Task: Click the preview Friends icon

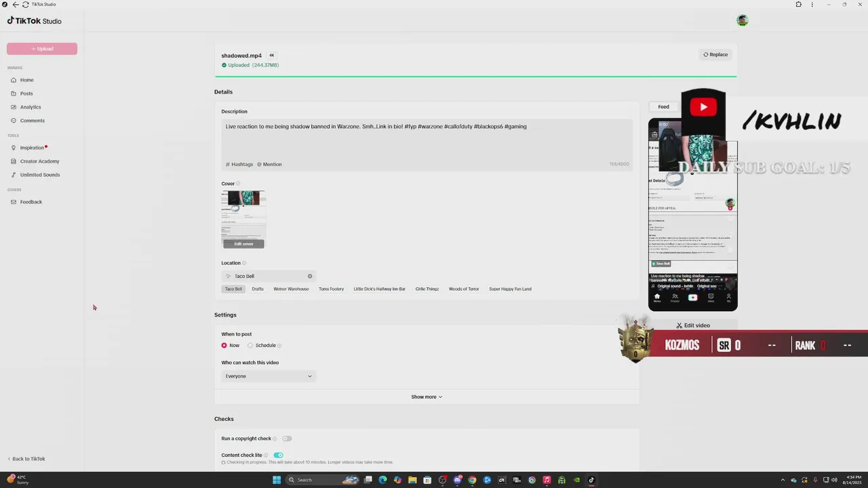Action: click(675, 298)
